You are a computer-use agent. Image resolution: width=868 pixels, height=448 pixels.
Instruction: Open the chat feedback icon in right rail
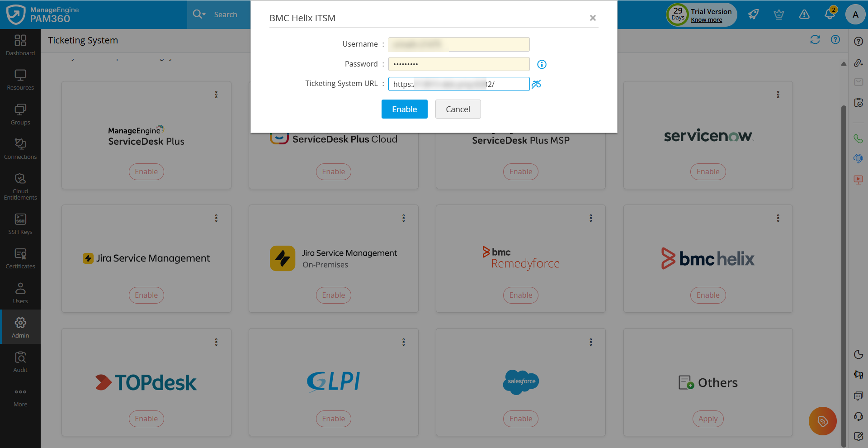point(859,396)
